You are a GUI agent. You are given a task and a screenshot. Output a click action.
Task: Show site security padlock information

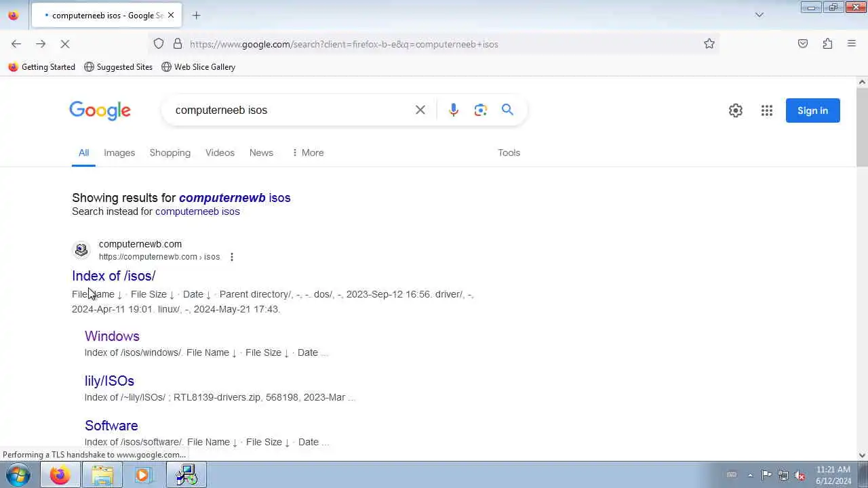click(178, 44)
